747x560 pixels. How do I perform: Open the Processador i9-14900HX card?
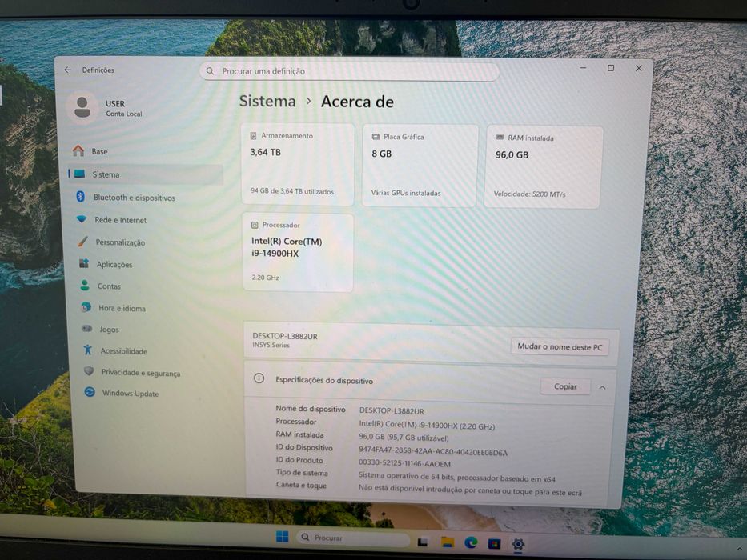point(298,252)
